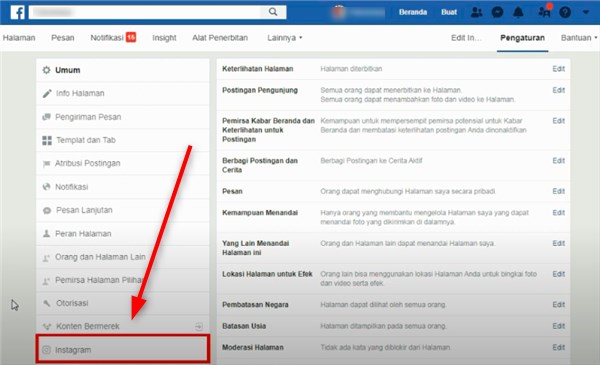The width and height of the screenshot is (600, 365).
Task: Open the Notifikasi tab
Action: 107,37
